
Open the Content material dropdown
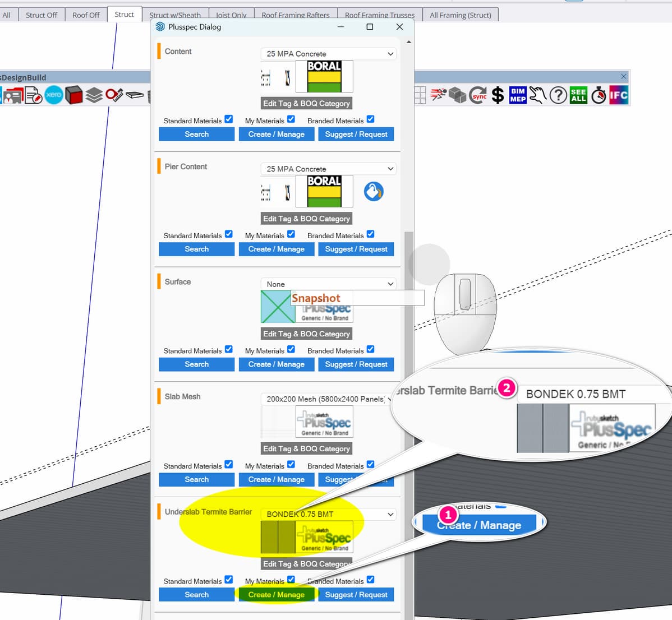point(328,54)
